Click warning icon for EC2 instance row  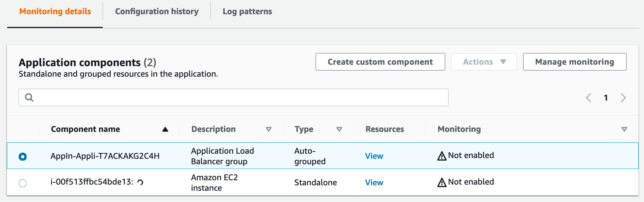pos(442,182)
